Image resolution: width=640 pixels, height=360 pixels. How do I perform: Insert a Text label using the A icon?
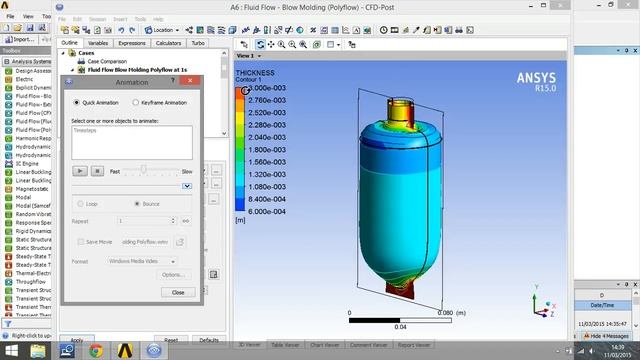pos(356,30)
